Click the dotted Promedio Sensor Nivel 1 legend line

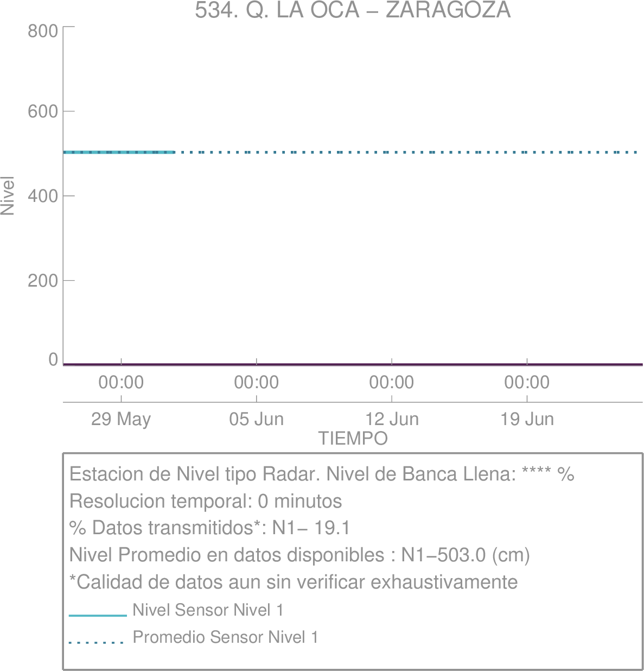[x=97, y=643]
